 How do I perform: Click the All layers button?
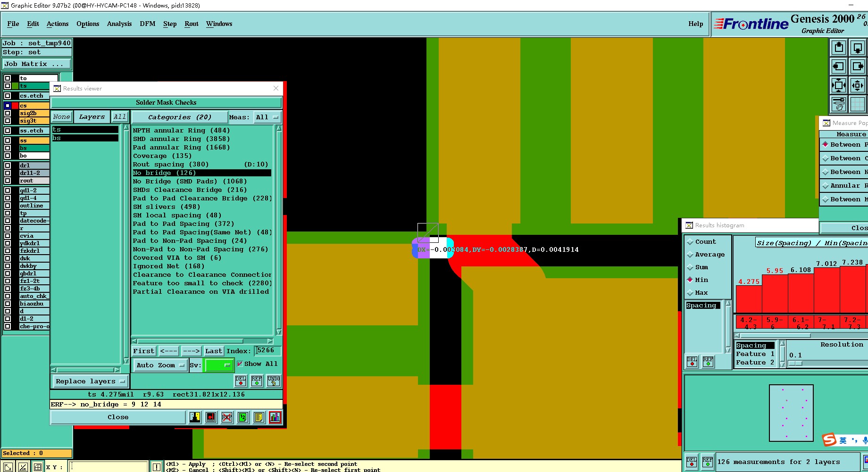120,117
